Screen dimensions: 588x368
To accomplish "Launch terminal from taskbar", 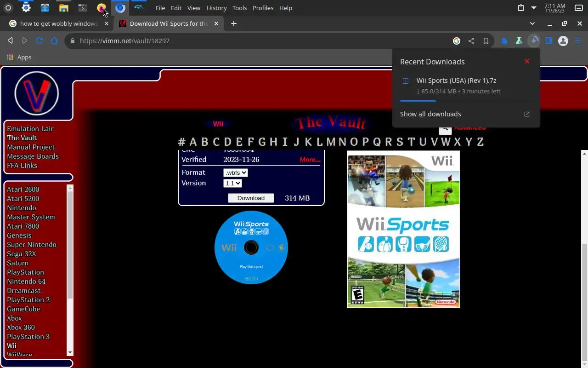I will (82, 8).
